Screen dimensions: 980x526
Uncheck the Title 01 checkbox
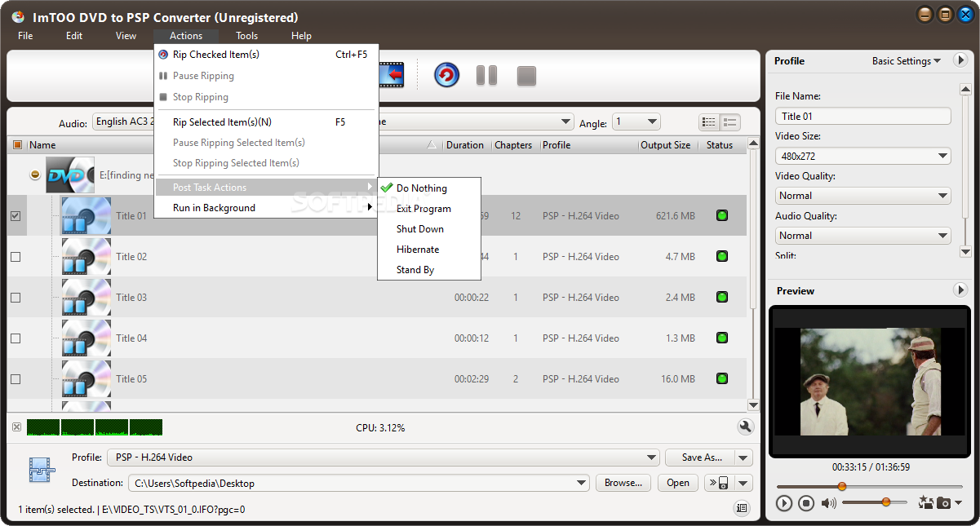coord(16,216)
